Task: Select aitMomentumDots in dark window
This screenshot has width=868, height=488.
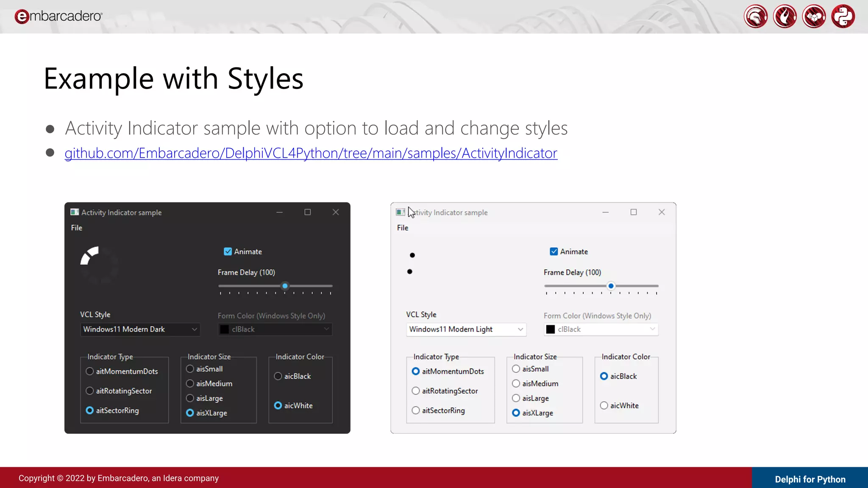Action: click(122, 372)
